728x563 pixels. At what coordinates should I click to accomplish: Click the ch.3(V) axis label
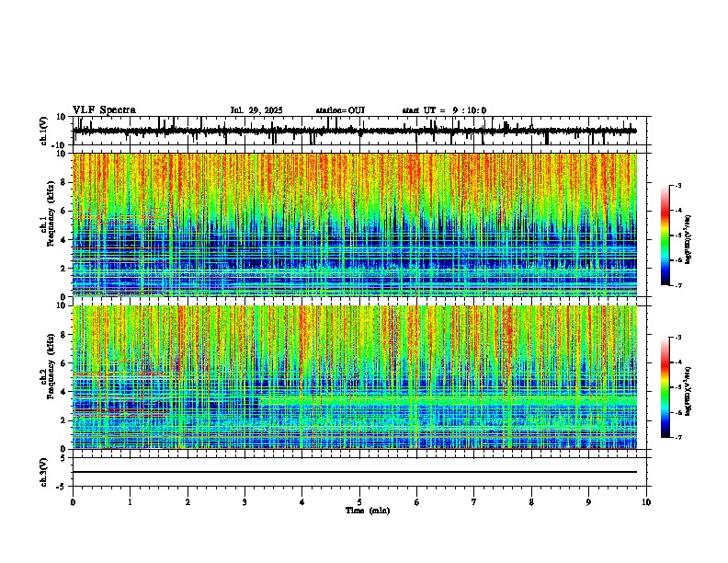[x=44, y=472]
